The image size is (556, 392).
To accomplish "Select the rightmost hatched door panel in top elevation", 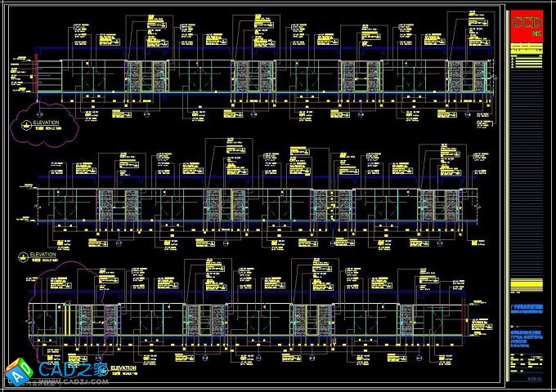I will (455, 78).
